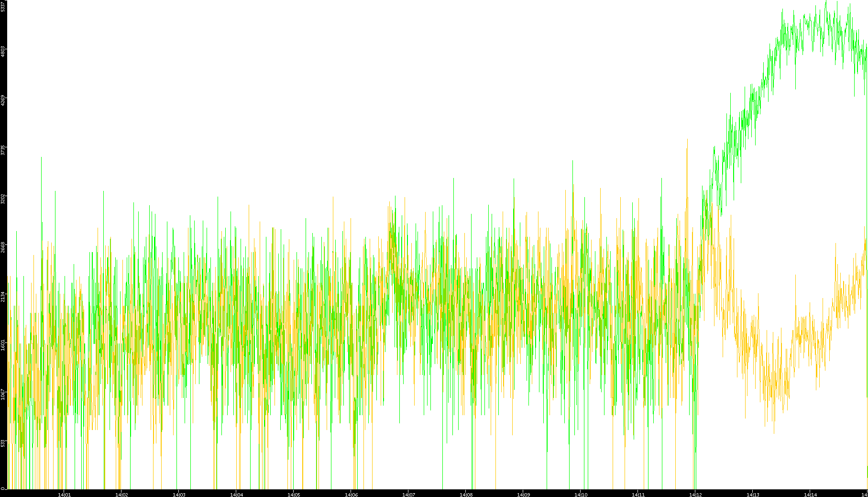Click the 3202 vertical axis label
Image resolution: width=868 pixels, height=497 pixels.
[3, 199]
